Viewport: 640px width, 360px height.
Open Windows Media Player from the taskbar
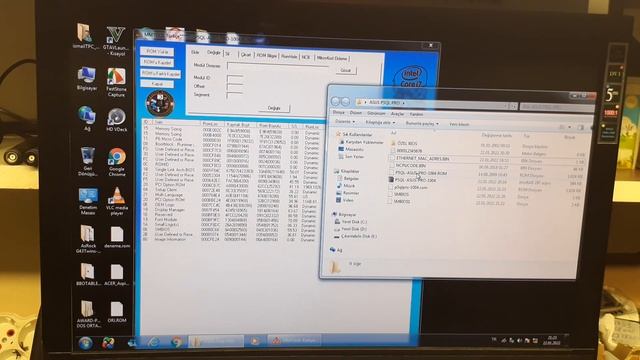255,341
